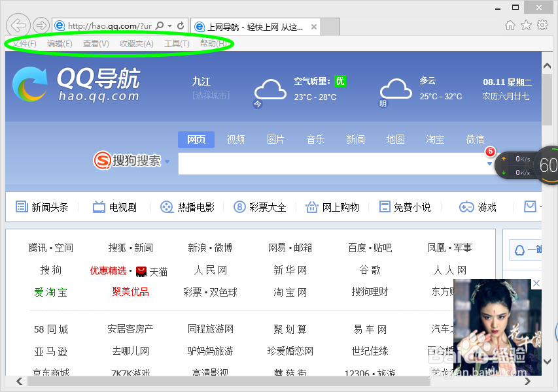Open red 聚美优品 link
Image resolution: width=558 pixels, height=392 pixels.
(x=131, y=292)
